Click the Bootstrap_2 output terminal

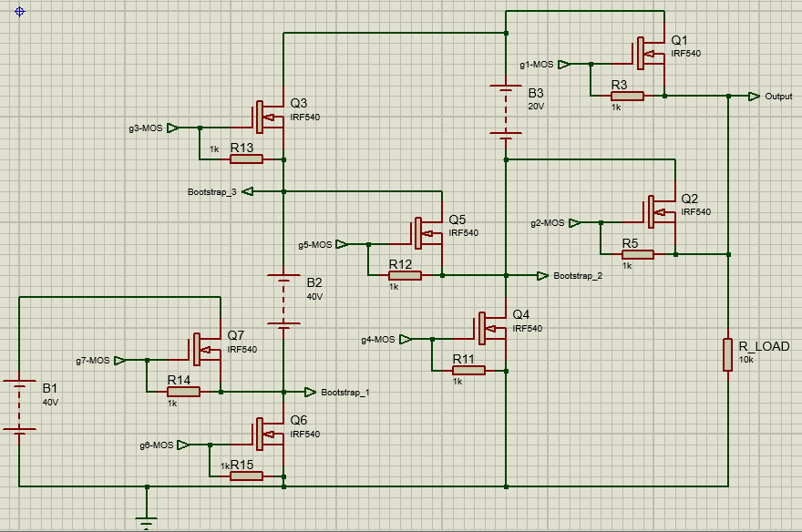pyautogui.click(x=542, y=276)
